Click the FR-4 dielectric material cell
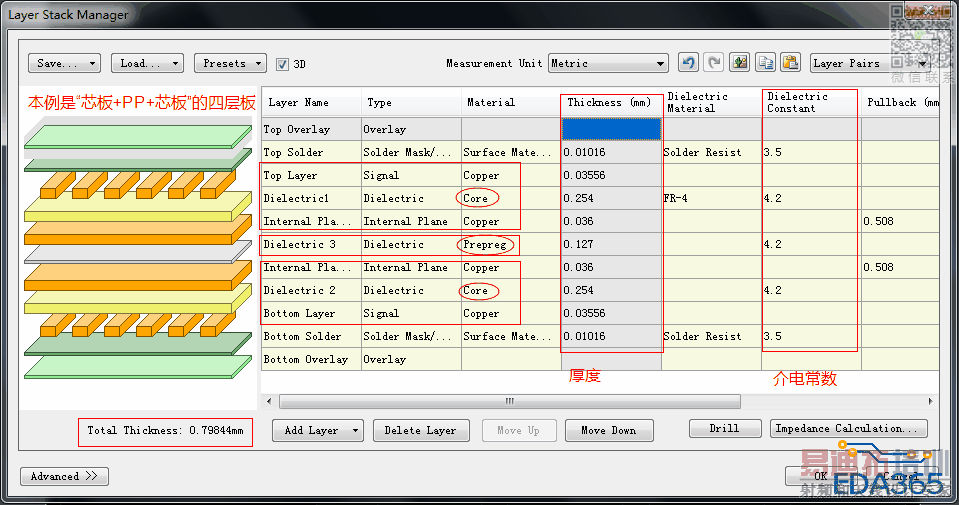This screenshot has height=505, width=959. click(711, 198)
